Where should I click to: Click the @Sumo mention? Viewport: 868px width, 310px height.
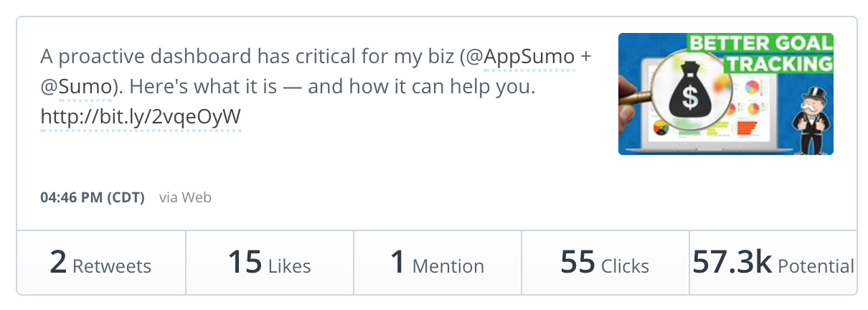tap(76, 86)
